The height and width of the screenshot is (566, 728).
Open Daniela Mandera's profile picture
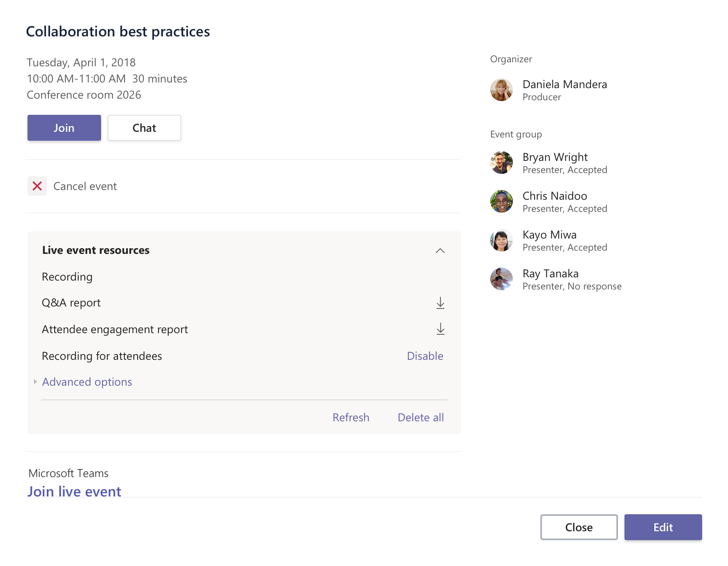pyautogui.click(x=502, y=90)
